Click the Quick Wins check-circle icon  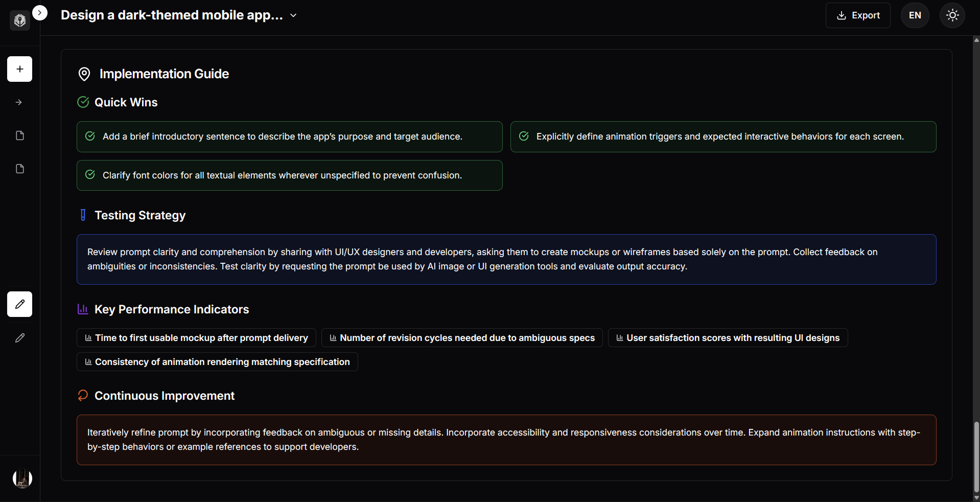coord(83,102)
